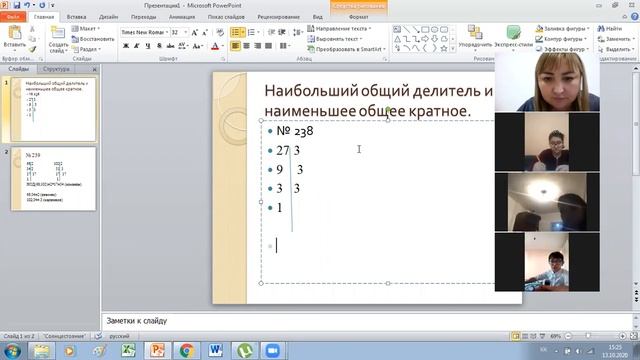Select slide 2 thumbnail № 239
640x360 pixels.
coord(53,179)
